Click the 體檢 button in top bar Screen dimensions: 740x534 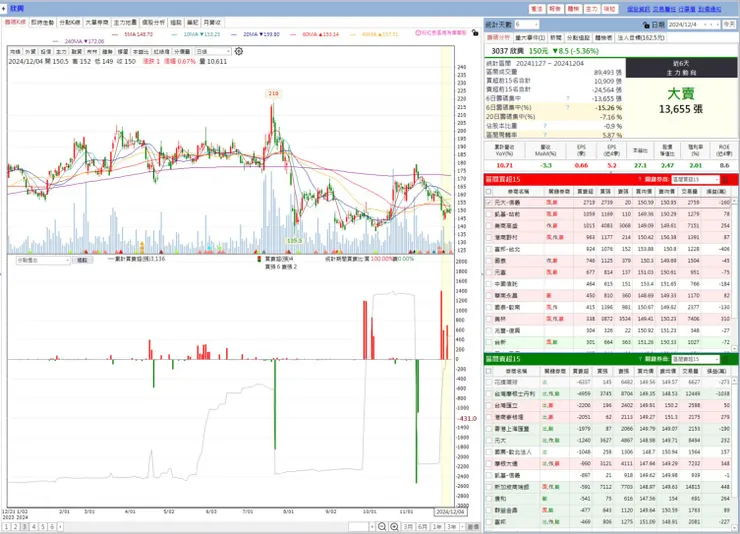pyautogui.click(x=573, y=9)
